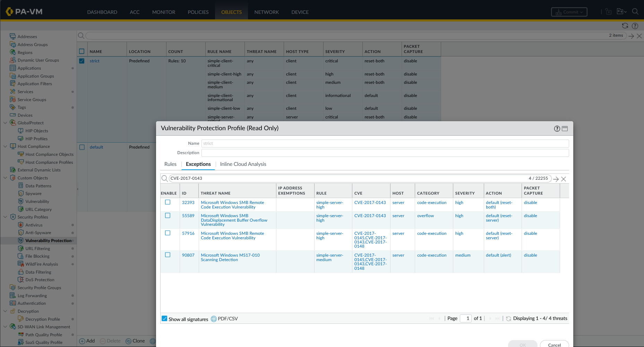
Task: Open the NETWORK tab
Action: pos(267,12)
